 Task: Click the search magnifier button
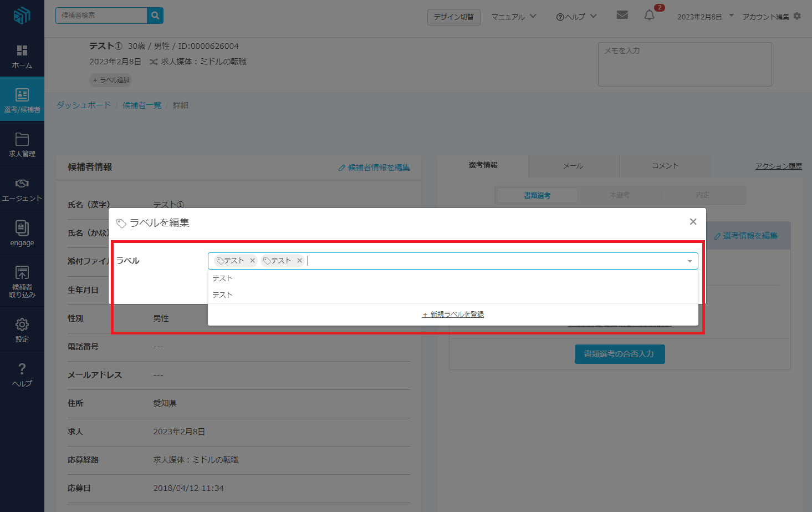(155, 16)
